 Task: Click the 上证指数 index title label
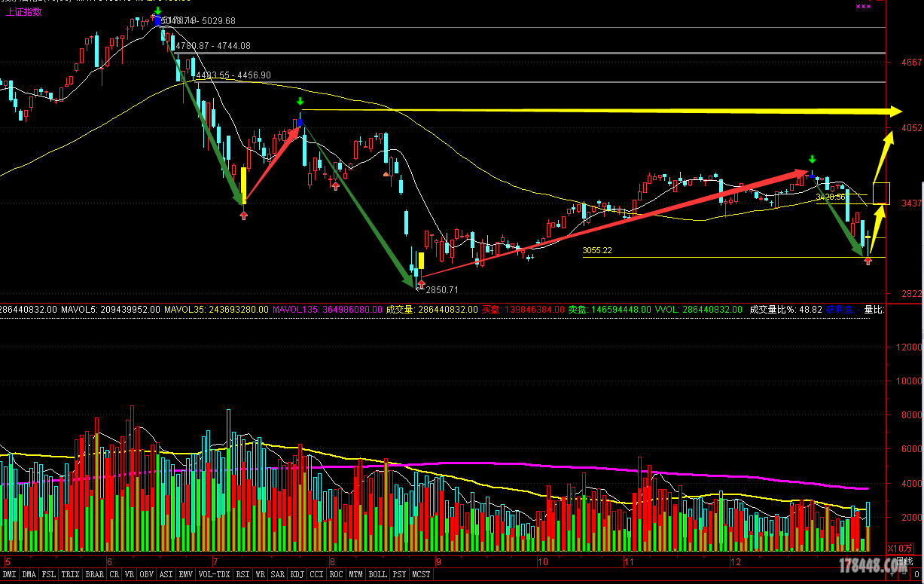click(24, 11)
